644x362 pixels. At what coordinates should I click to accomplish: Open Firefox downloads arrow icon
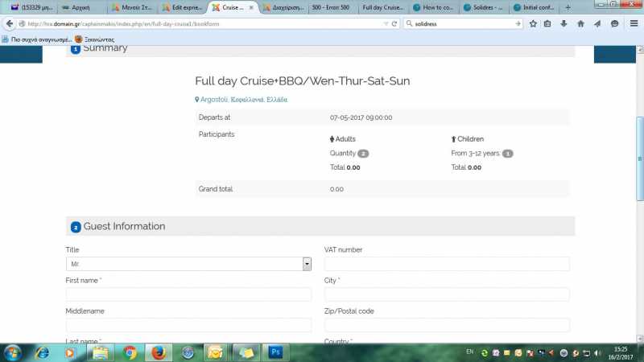[x=564, y=23]
